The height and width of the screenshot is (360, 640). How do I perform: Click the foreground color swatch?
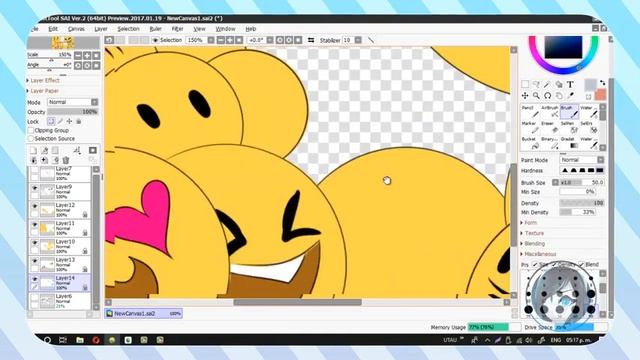[x=590, y=84]
